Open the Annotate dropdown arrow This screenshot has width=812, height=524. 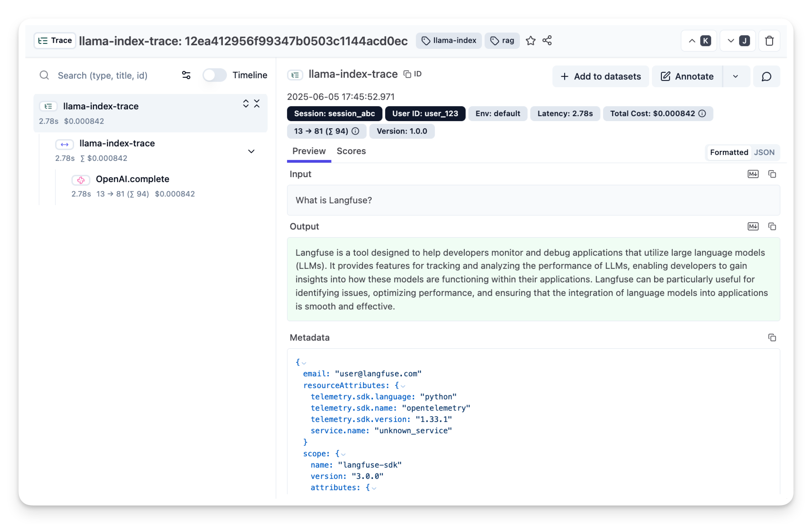point(736,76)
